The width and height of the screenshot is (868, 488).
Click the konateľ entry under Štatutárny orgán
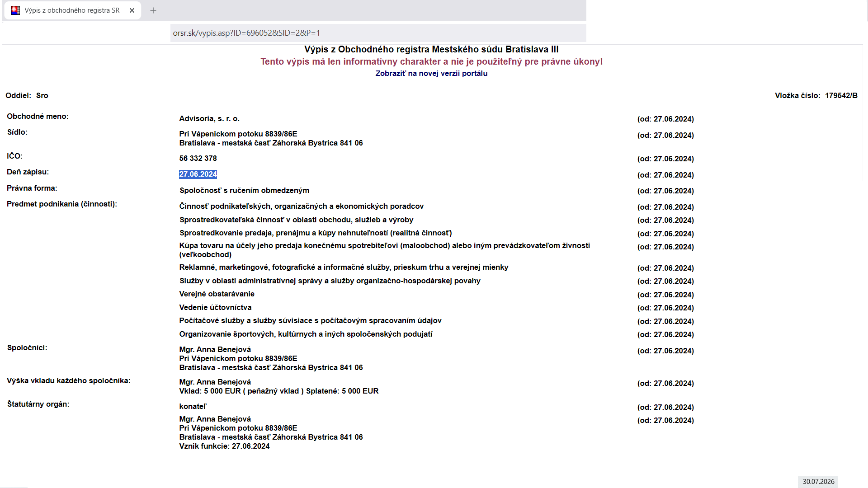click(193, 406)
